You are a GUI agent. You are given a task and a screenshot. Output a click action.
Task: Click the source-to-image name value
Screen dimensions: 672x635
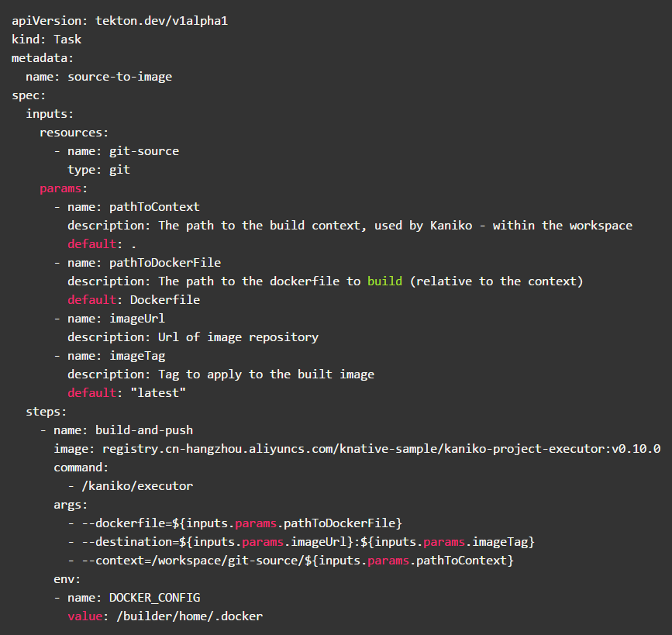[x=119, y=77]
